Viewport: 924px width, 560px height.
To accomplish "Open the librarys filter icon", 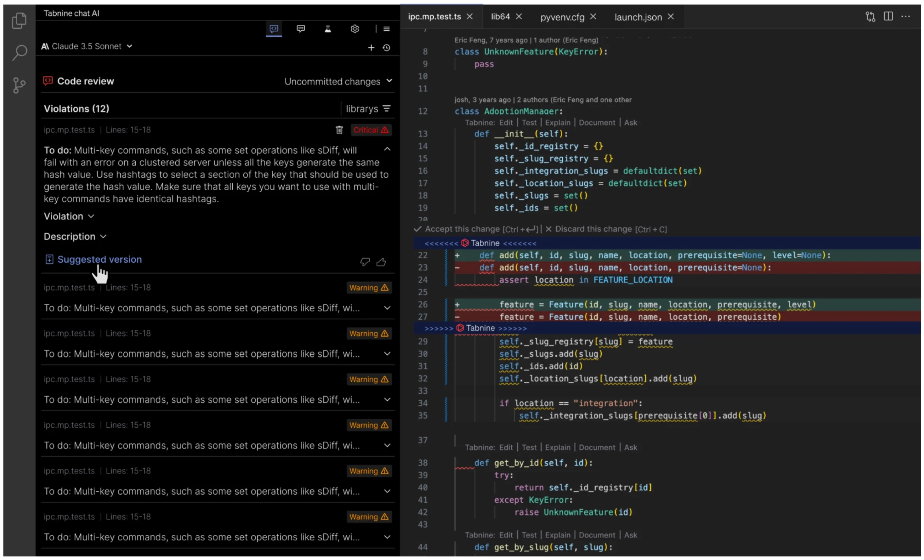I will pos(387,109).
